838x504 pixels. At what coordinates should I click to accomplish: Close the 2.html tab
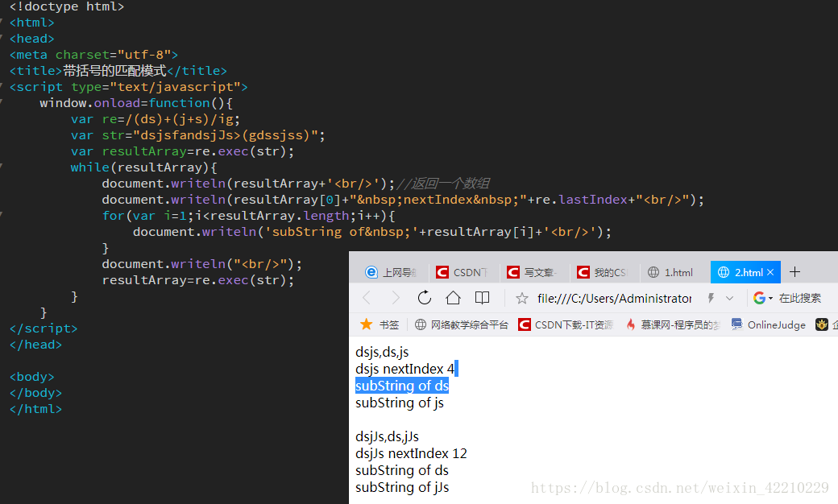click(x=770, y=272)
